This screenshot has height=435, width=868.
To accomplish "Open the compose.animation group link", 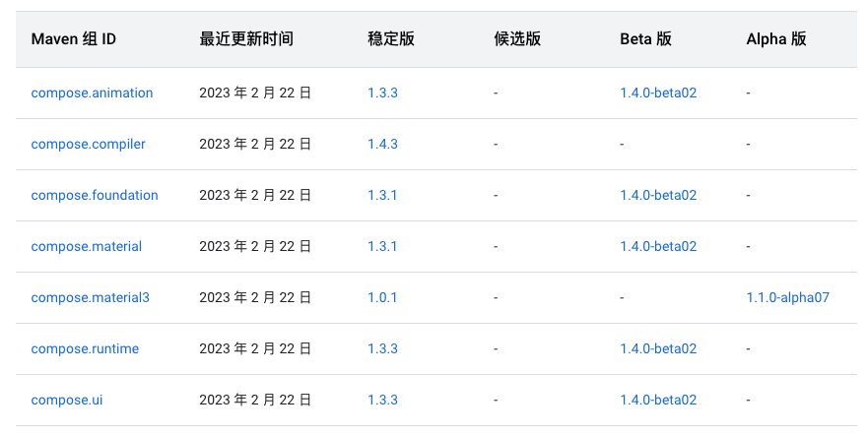I will point(92,93).
